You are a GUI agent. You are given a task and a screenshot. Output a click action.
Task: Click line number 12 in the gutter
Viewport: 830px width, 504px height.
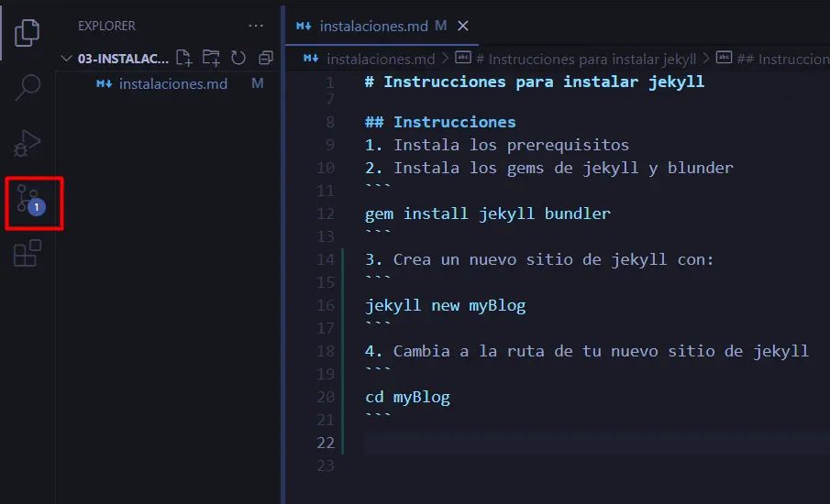pyautogui.click(x=325, y=214)
